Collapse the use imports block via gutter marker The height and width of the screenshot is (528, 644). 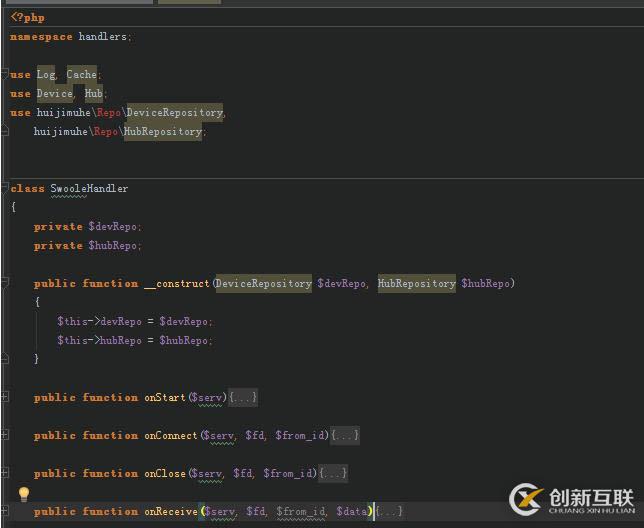5,75
